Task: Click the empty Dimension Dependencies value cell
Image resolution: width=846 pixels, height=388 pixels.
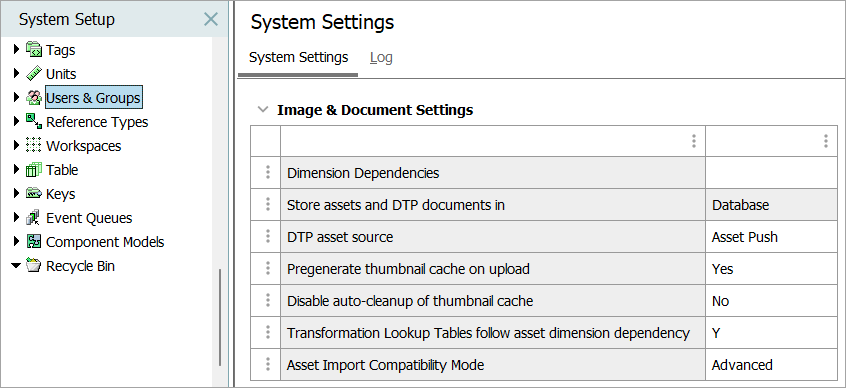Action: point(772,173)
